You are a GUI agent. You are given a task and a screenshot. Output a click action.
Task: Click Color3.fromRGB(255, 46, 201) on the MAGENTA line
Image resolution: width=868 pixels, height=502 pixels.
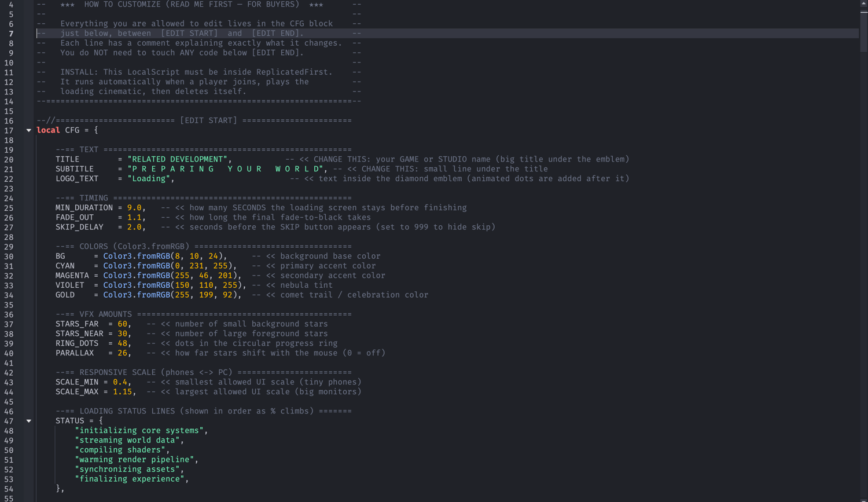(x=170, y=276)
